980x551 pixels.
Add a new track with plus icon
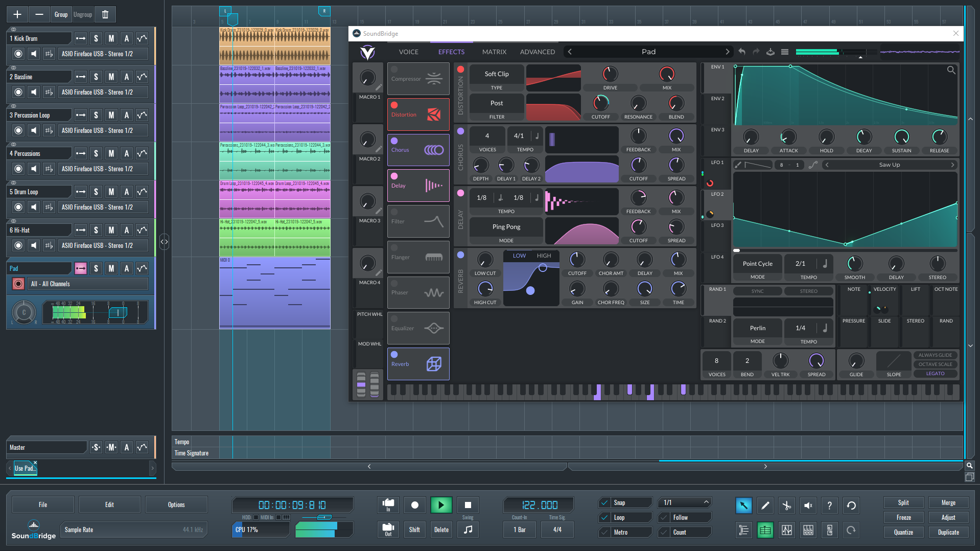point(17,14)
